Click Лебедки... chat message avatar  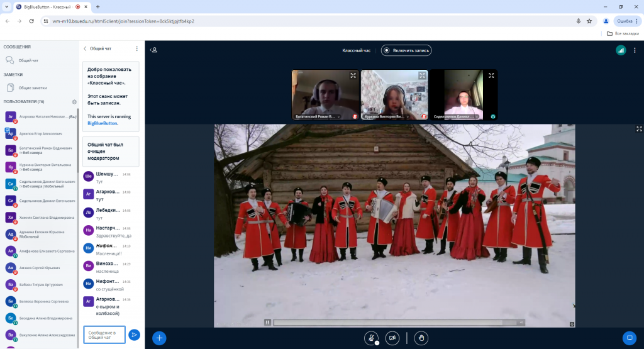point(88,213)
